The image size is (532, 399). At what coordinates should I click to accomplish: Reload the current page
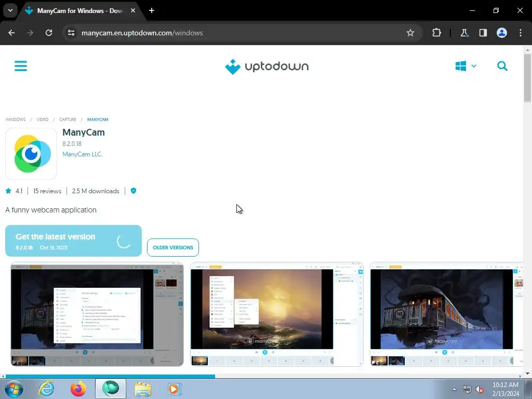(49, 33)
